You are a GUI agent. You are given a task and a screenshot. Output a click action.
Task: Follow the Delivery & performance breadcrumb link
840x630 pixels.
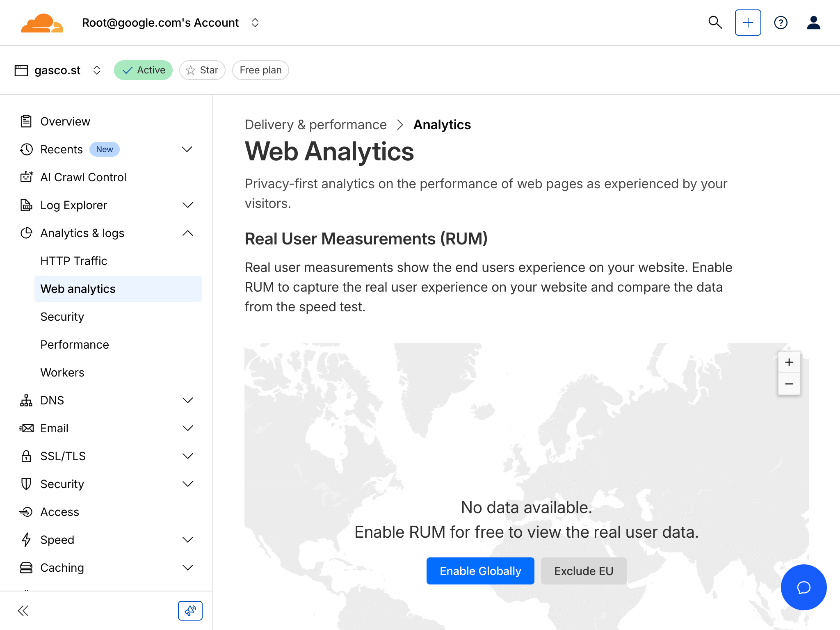click(315, 124)
